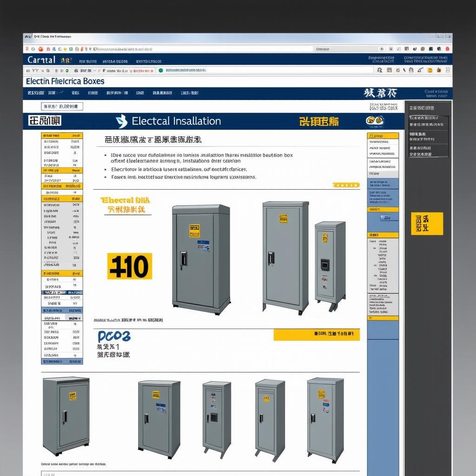Click the small yellow dotted pagination strip
Screen dimensions: 476x476
click(x=346, y=185)
